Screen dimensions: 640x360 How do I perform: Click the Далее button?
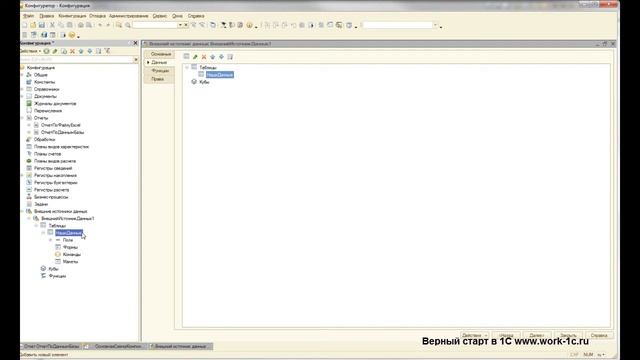click(537, 336)
